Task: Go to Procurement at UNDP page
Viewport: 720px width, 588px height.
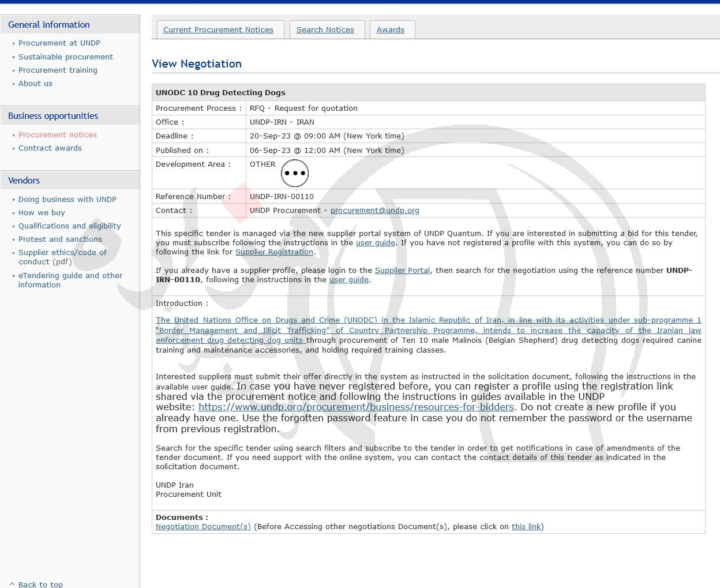Action: coord(59,43)
